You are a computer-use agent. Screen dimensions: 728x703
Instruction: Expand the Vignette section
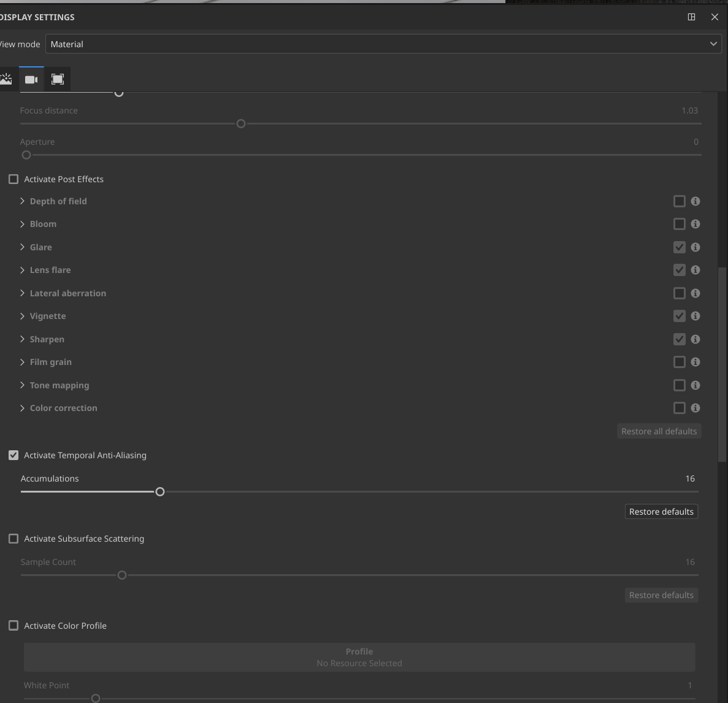(x=22, y=316)
